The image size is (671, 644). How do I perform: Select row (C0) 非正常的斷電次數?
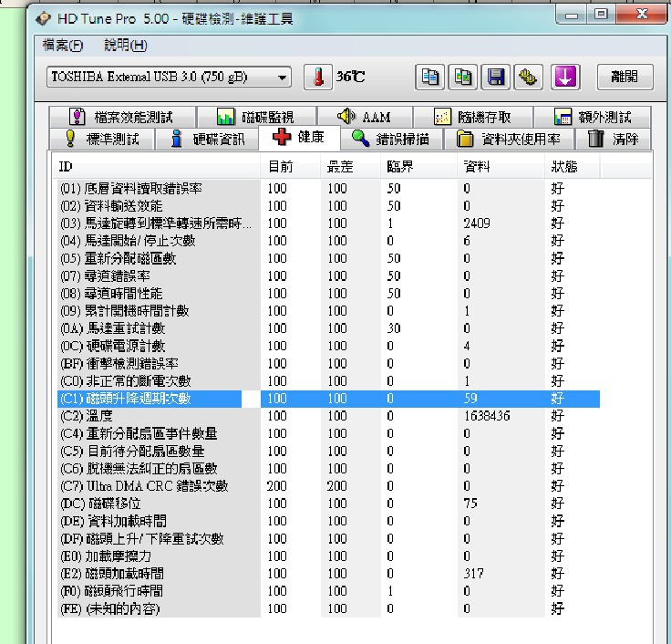coord(328,381)
